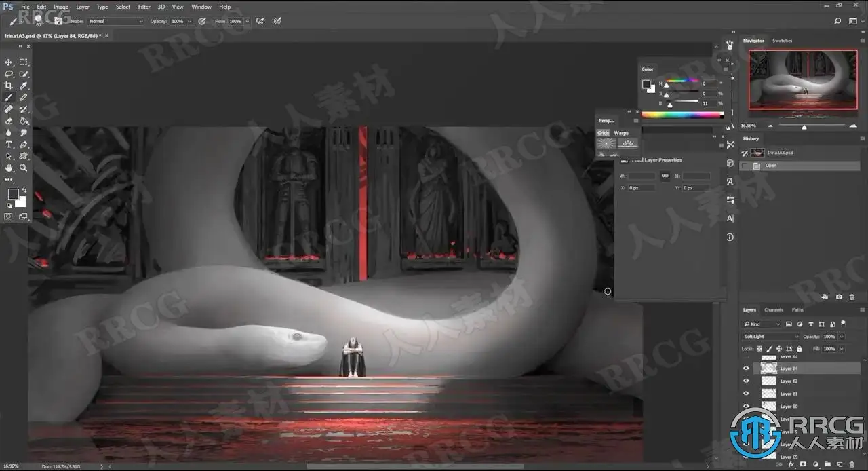868x471 pixels.
Task: Click the foreground color swatch in toolbox
Action: [13, 195]
